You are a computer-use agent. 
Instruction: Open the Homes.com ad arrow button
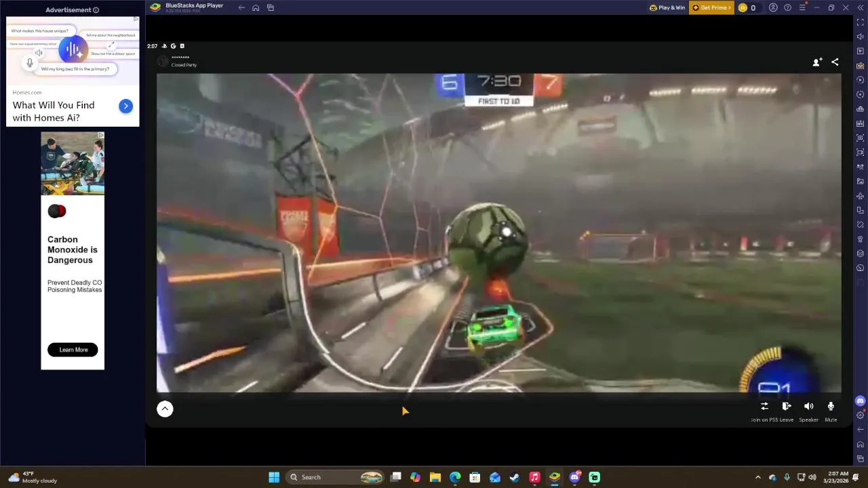[x=125, y=106]
